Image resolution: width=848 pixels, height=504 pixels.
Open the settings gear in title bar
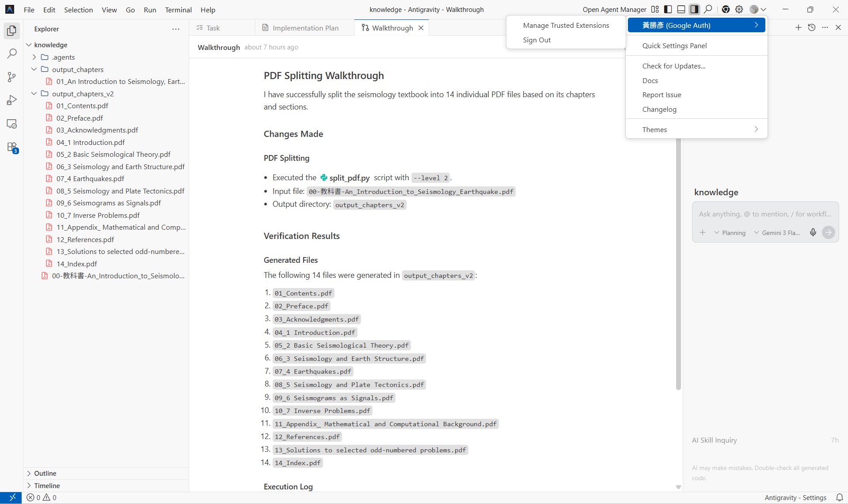click(x=739, y=9)
